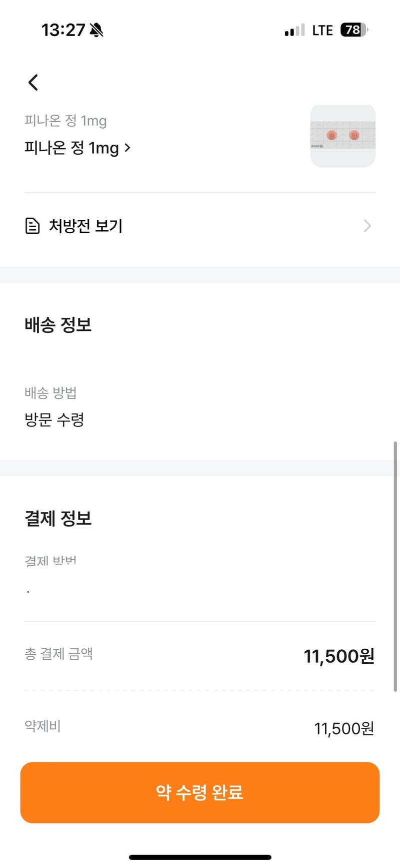Click the vertical scrollbar on right edge
Image resolution: width=400 pixels, height=868 pixels.
[x=395, y=567]
